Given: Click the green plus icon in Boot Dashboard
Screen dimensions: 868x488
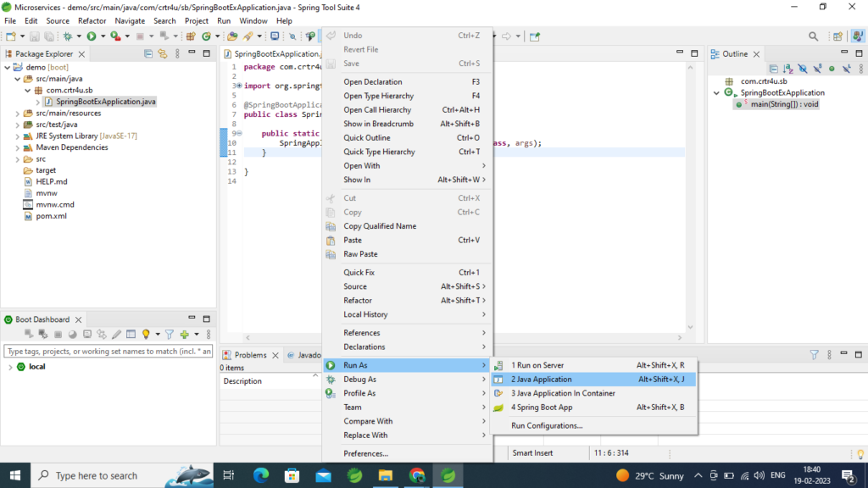Looking at the screenshot, I should (x=184, y=334).
